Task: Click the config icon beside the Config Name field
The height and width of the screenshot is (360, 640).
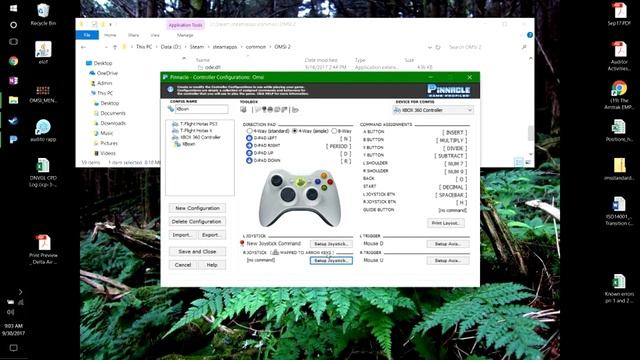Action: pyautogui.click(x=171, y=109)
